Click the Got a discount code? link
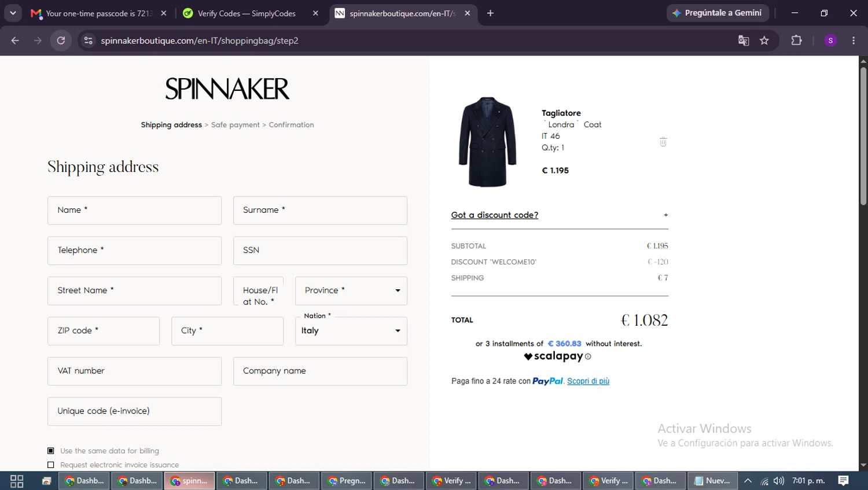Screen dimensions: 868x490 coord(495,215)
